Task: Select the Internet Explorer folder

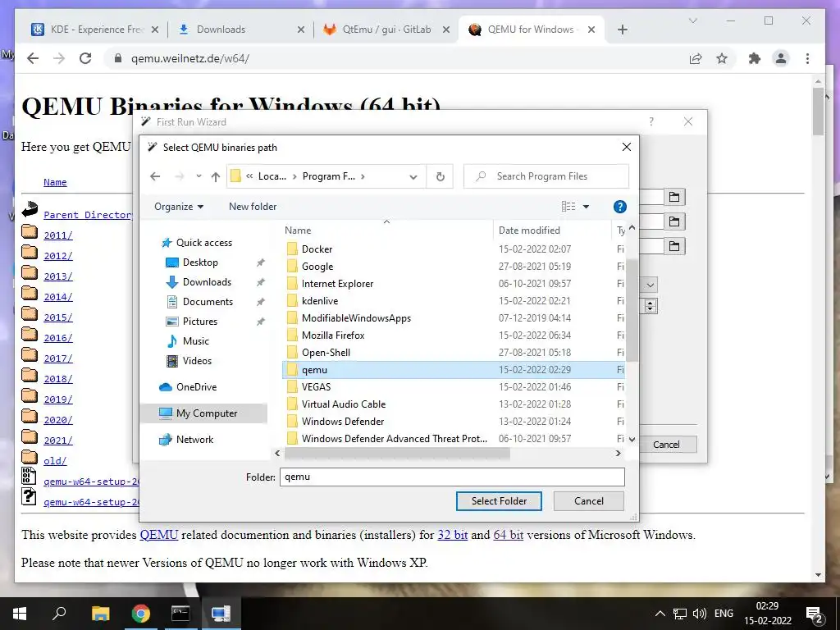Action: click(x=337, y=283)
